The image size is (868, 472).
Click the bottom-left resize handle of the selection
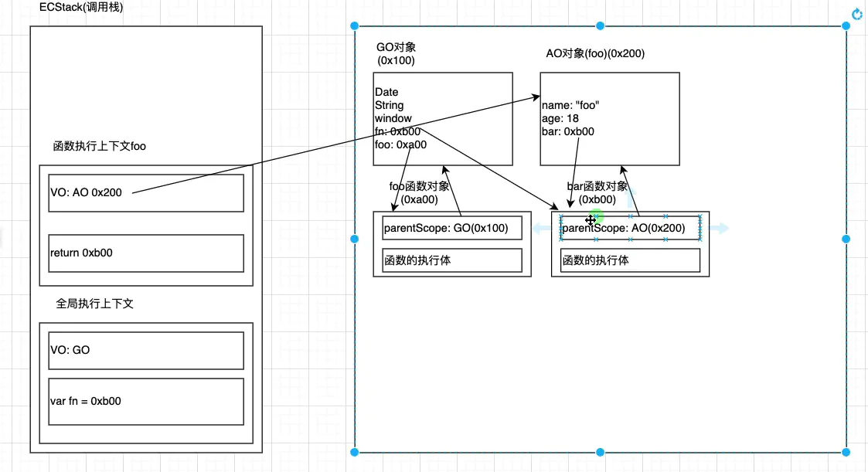(356, 452)
